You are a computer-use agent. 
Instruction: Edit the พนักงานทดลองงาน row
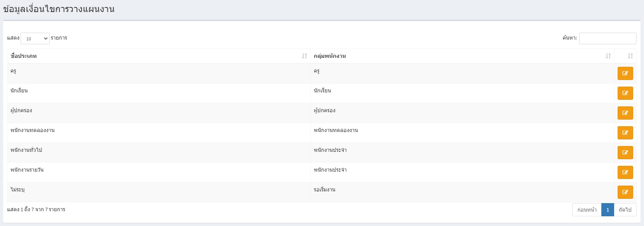[x=625, y=133]
